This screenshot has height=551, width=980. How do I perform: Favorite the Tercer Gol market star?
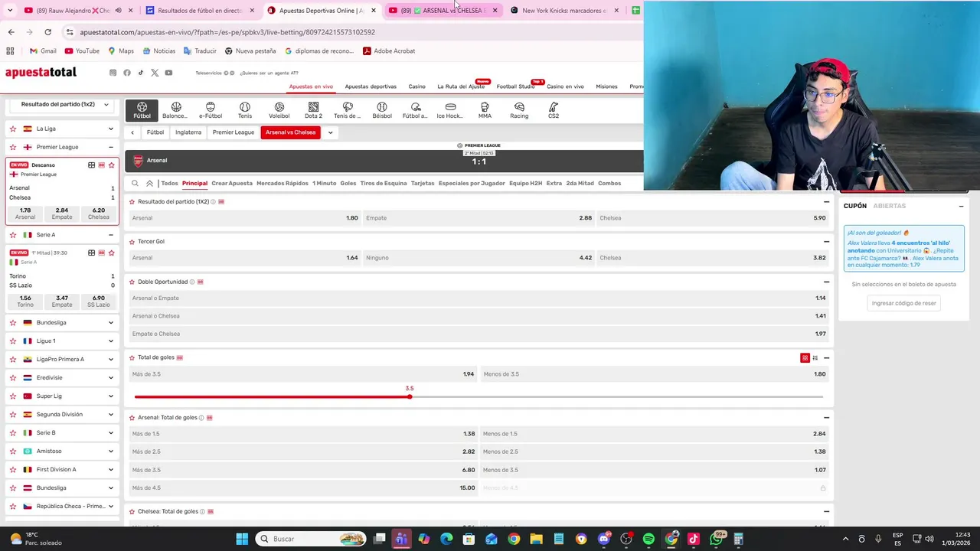tap(132, 242)
